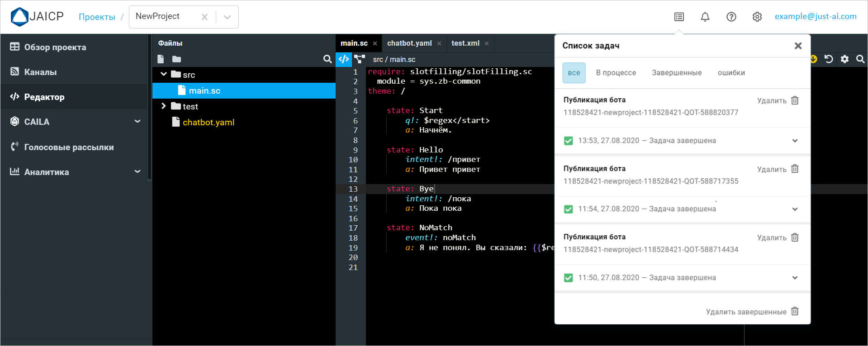Open the notifications bell
The height and width of the screenshot is (346, 868).
click(x=705, y=17)
